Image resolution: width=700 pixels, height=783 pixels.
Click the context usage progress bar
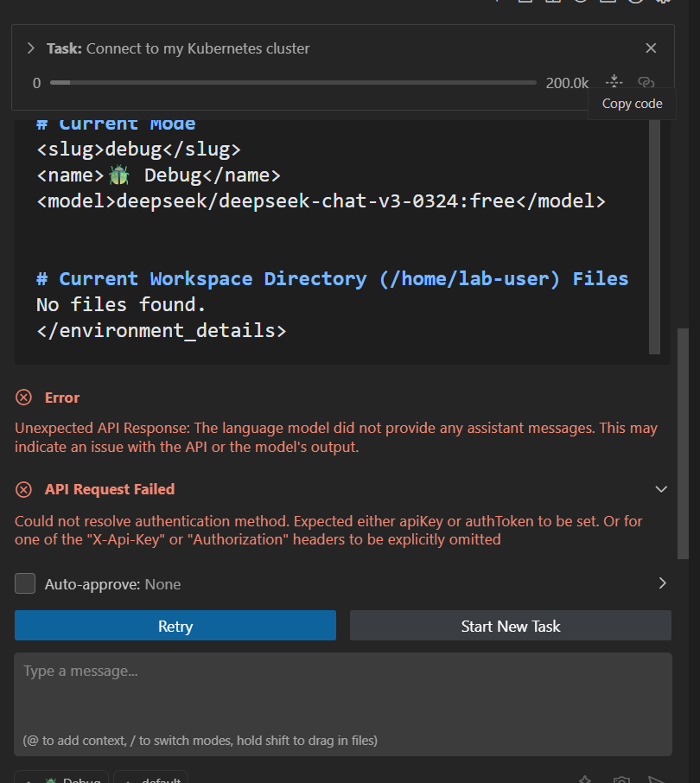pyautogui.click(x=292, y=83)
